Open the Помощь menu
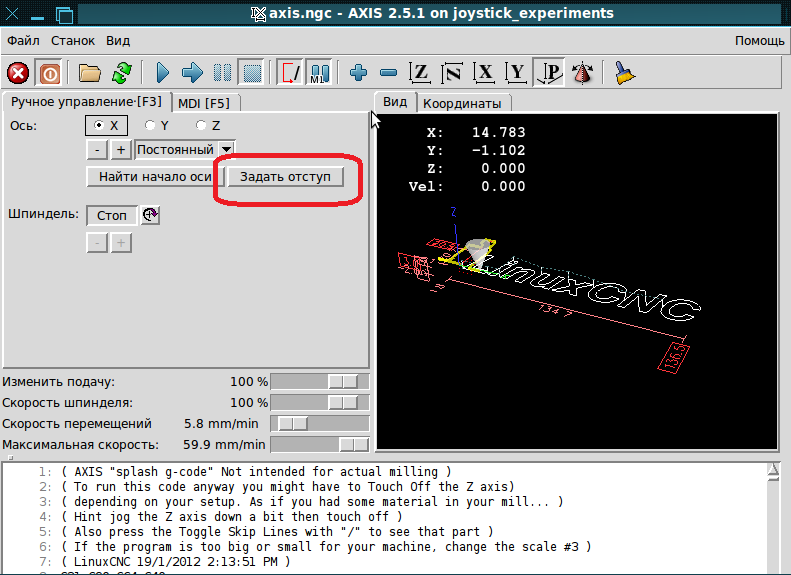Viewport: 791px width, 575px height. click(759, 41)
